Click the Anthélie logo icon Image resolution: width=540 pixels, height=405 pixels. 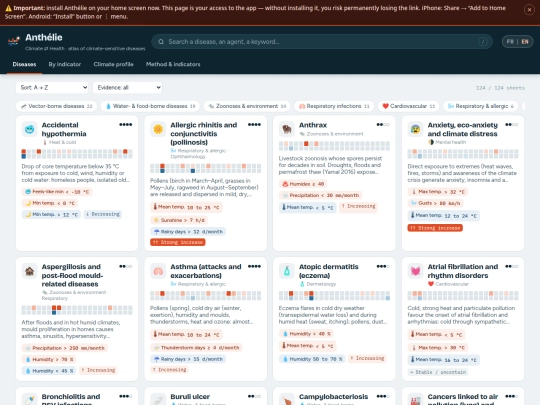coord(13,41)
